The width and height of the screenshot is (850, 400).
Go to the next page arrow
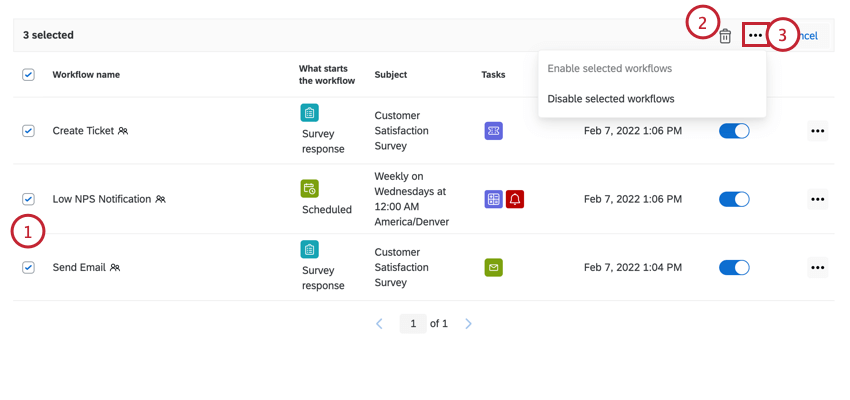(468, 324)
